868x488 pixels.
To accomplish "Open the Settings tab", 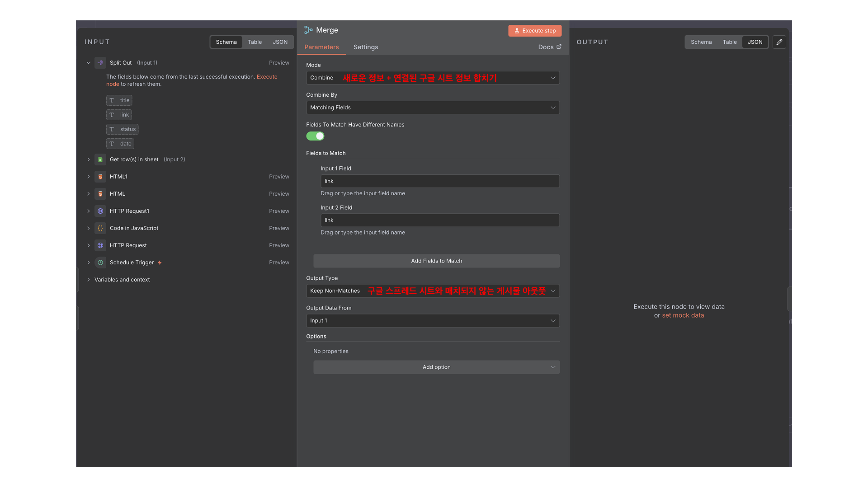I will click(x=365, y=47).
